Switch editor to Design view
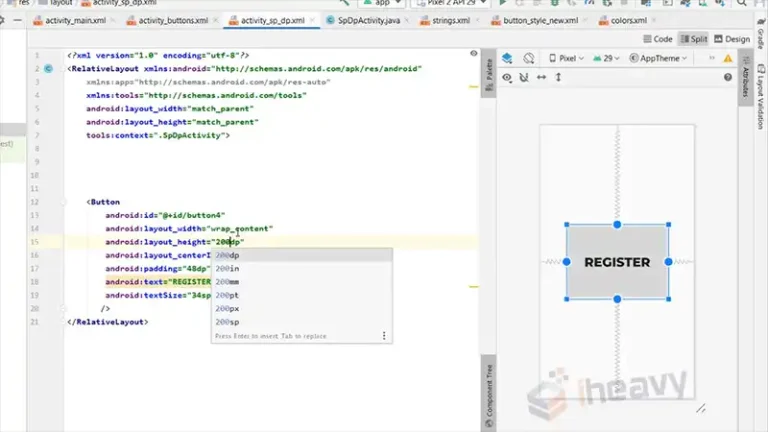Image resolution: width=768 pixels, height=432 pixels. pyautogui.click(x=732, y=39)
